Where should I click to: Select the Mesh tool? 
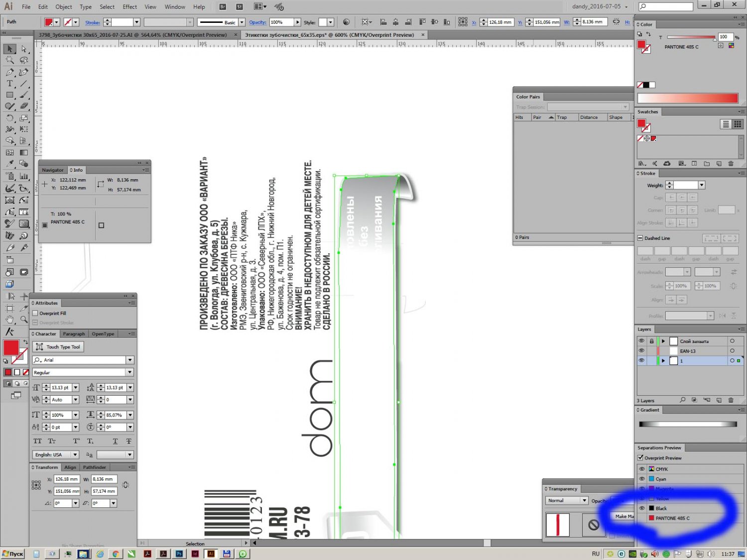point(9,153)
